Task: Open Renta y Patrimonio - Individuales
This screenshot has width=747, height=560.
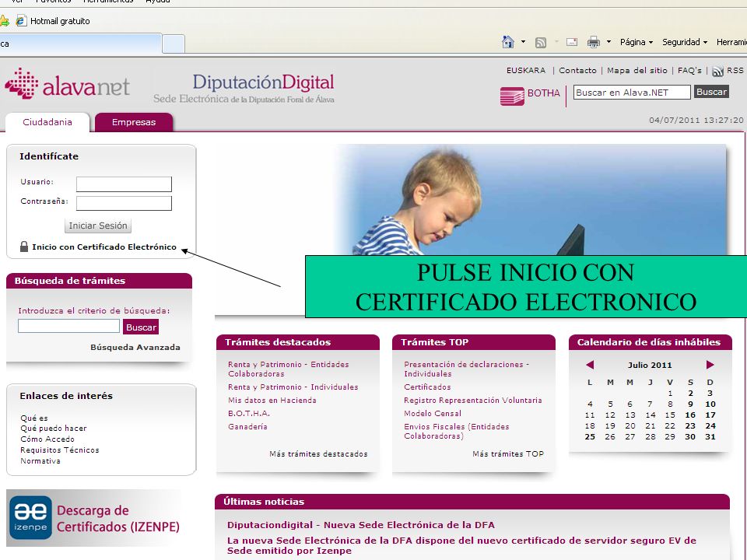Action: click(293, 387)
